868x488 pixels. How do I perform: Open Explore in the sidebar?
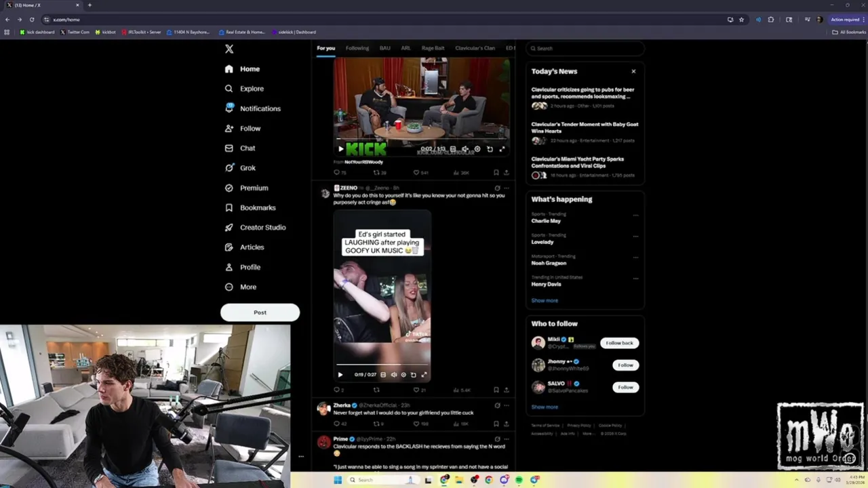(244, 89)
